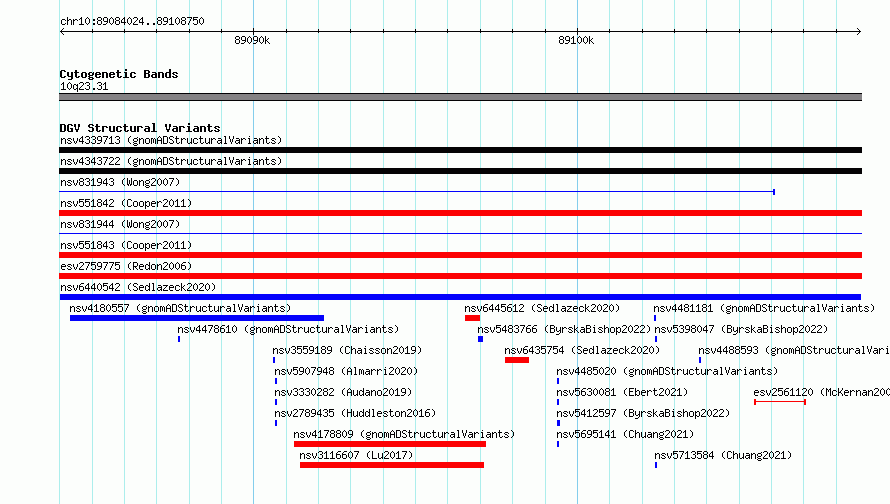The width and height of the screenshot is (890, 504).
Task: Click the nsv4339713 gnomAD variant label
Action: (171, 140)
